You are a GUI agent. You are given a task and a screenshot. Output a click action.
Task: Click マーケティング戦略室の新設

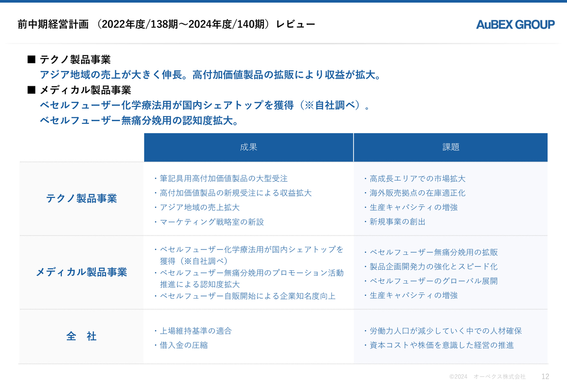[x=209, y=222]
